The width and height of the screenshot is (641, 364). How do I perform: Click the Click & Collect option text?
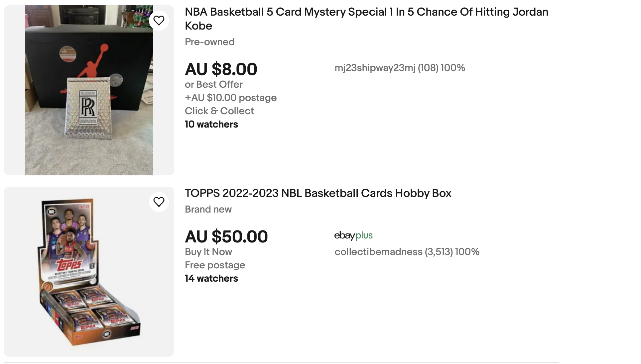click(219, 111)
